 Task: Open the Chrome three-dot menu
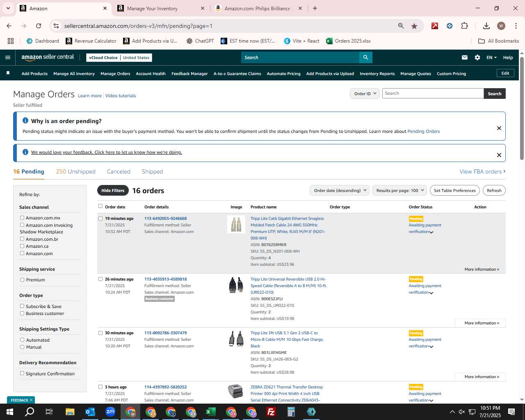(516, 26)
